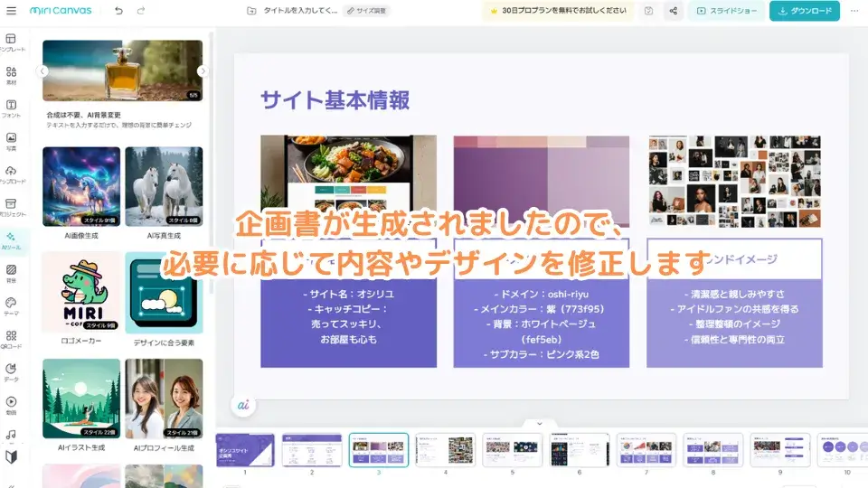This screenshot has width=868, height=488.
Task: Open the design matching elements tool
Action: coord(164,292)
